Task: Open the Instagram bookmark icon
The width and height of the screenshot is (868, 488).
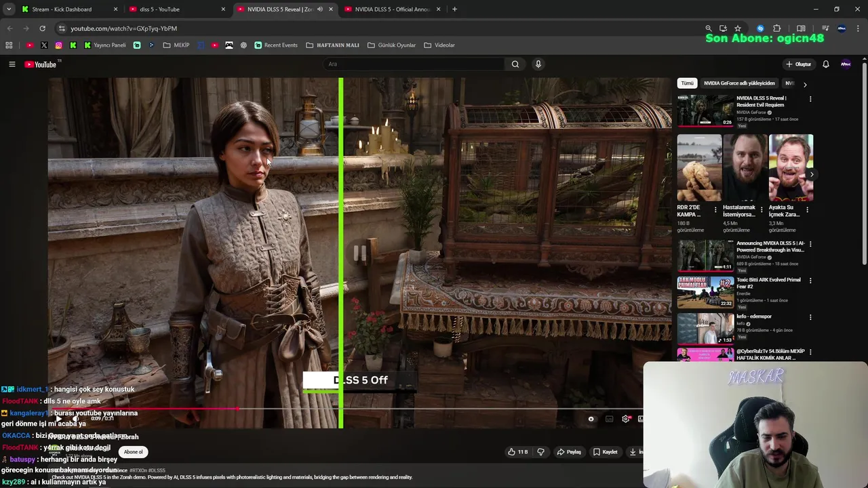Action: click(x=59, y=45)
